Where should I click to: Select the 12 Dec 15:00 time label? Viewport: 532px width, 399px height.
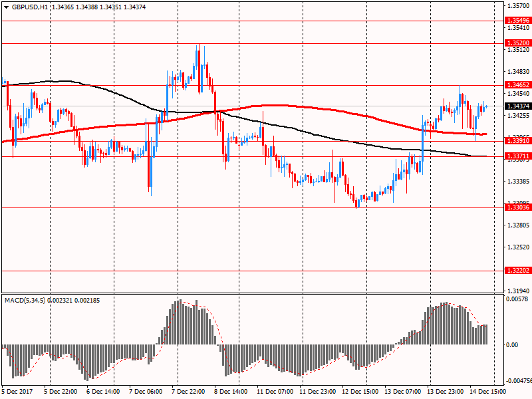360,391
